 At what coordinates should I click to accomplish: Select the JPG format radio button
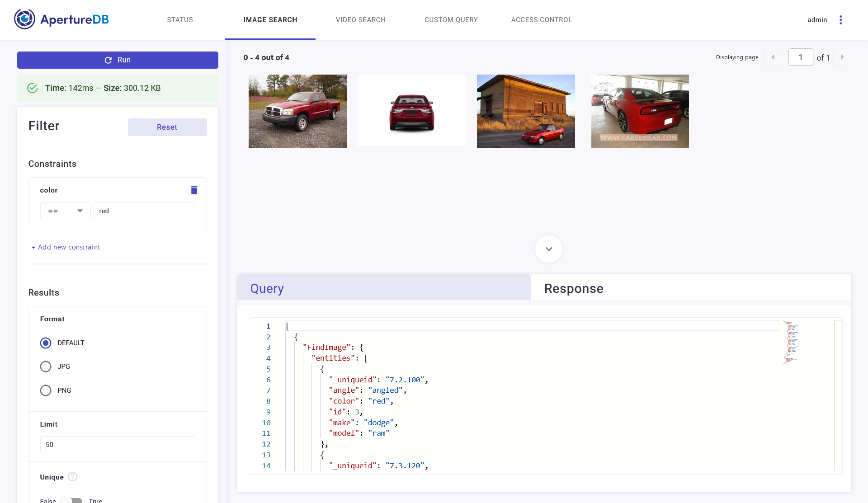click(46, 367)
